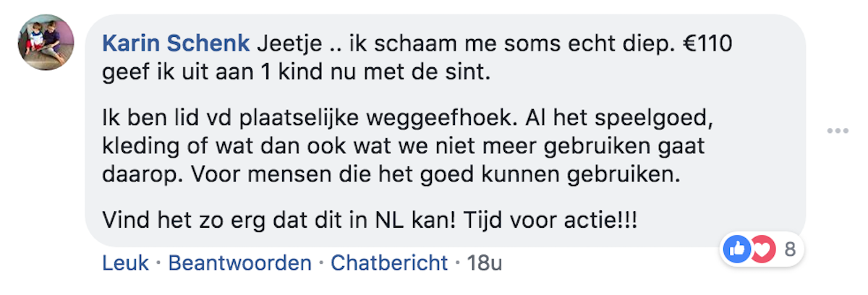Click the 18u comment timestamp
The image size is (868, 295).
[485, 262]
